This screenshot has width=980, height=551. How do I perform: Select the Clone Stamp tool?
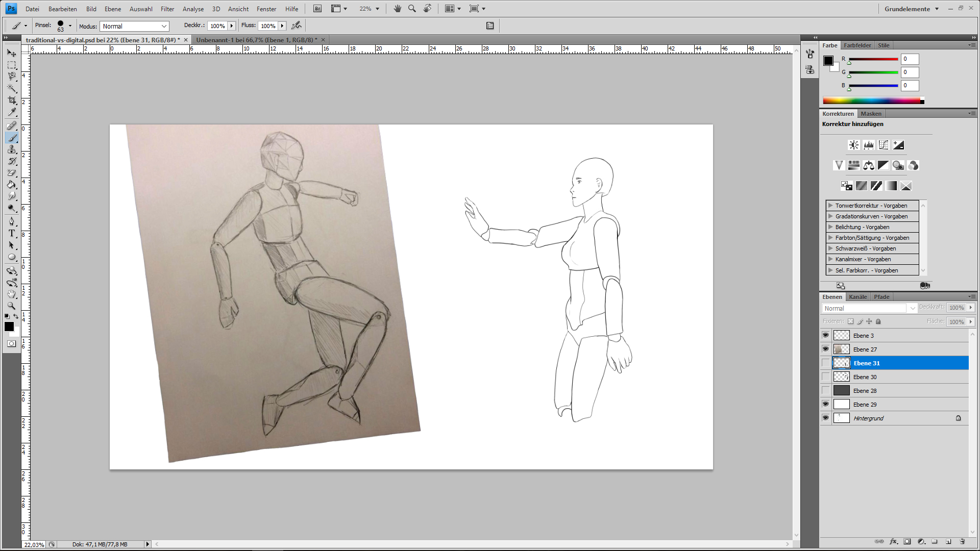click(11, 149)
